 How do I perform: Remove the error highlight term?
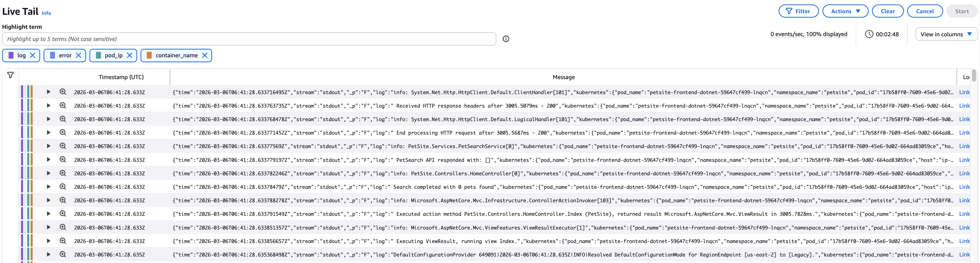(78, 55)
